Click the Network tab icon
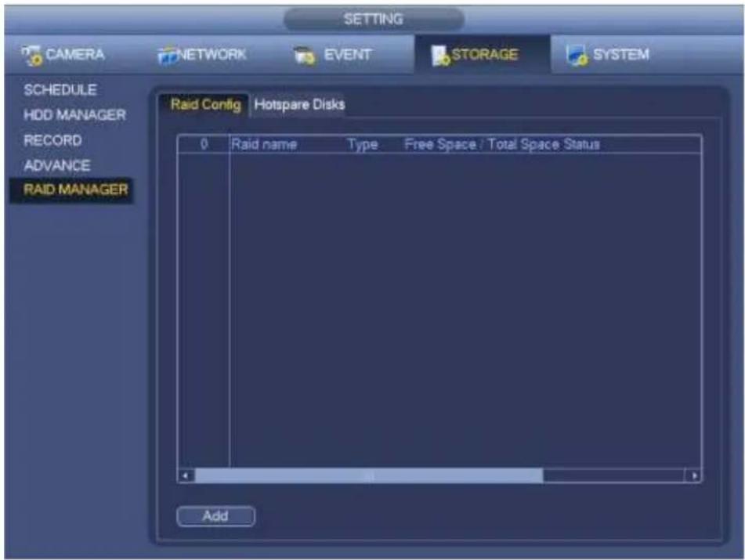The image size is (745, 560). pyautogui.click(x=167, y=56)
